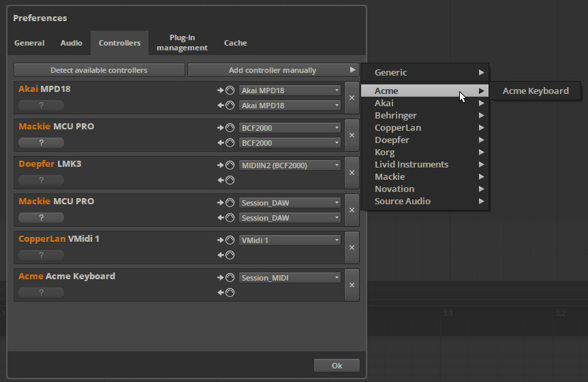Remove the CopperLan VMidi 1 controller
The image size is (588, 382).
click(x=352, y=247)
